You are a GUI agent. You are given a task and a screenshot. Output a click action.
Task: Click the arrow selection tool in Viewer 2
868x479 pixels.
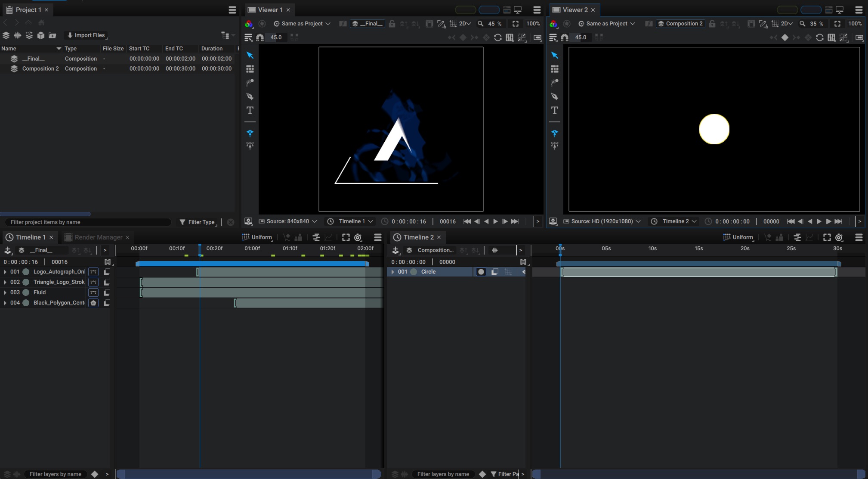555,55
